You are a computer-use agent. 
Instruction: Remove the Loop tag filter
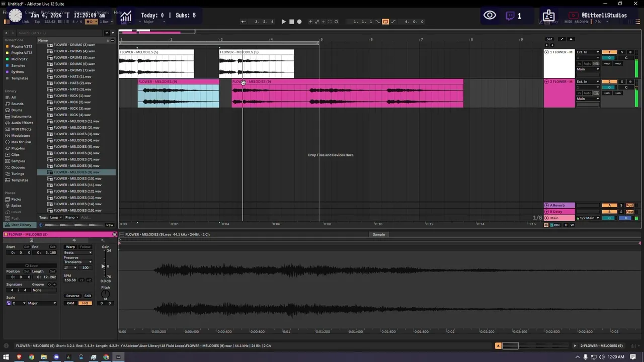click(61, 217)
